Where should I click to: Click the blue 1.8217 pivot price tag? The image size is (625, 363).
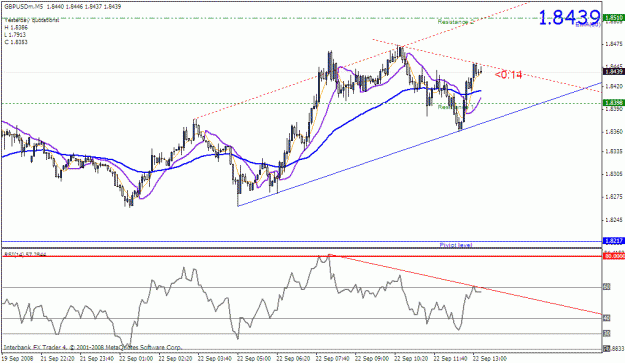coord(614,241)
